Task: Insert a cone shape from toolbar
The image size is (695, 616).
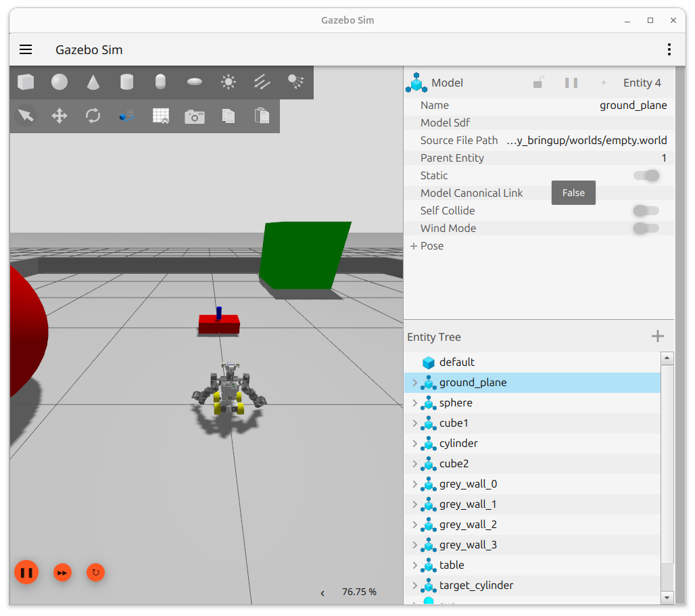Action: pos(93,82)
